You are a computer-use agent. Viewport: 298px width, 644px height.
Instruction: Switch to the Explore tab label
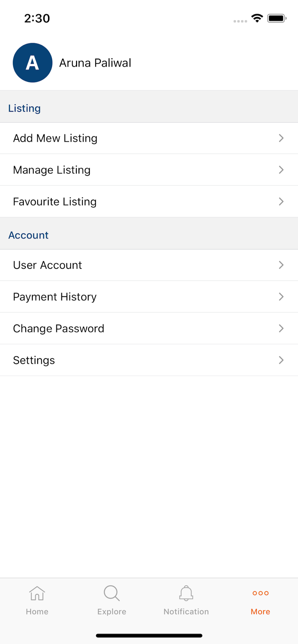112,612
